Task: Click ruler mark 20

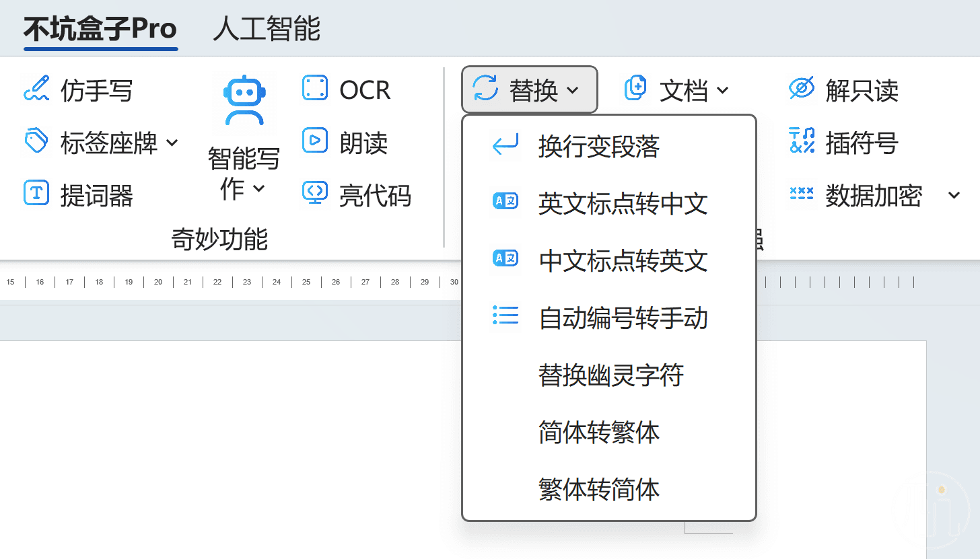Action: pyautogui.click(x=158, y=282)
